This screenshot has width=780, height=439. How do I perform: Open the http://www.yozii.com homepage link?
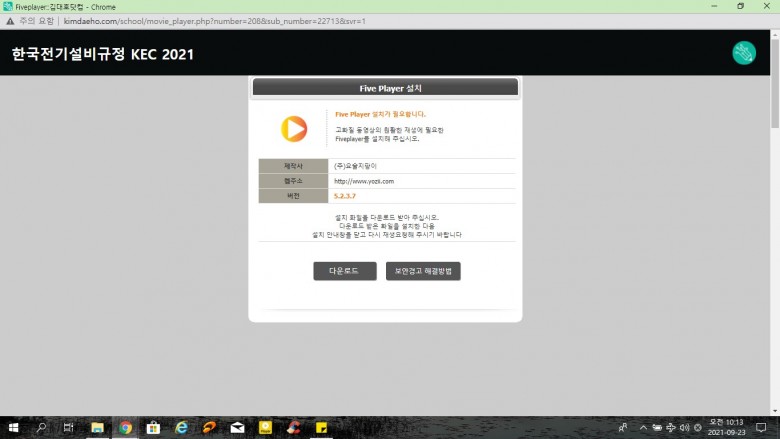[364, 181]
